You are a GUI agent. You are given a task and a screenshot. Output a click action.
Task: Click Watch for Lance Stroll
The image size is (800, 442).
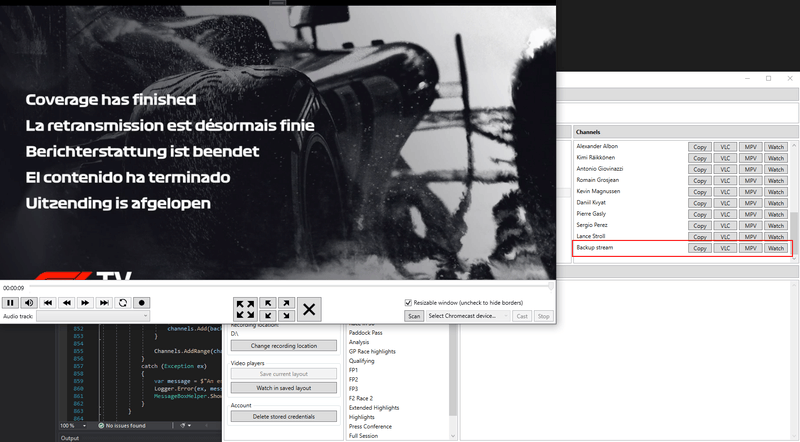(776, 237)
